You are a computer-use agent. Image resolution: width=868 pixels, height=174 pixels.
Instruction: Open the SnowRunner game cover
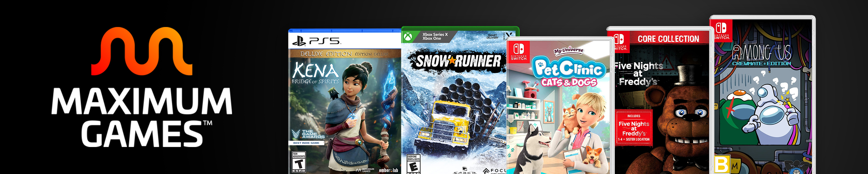point(455,100)
